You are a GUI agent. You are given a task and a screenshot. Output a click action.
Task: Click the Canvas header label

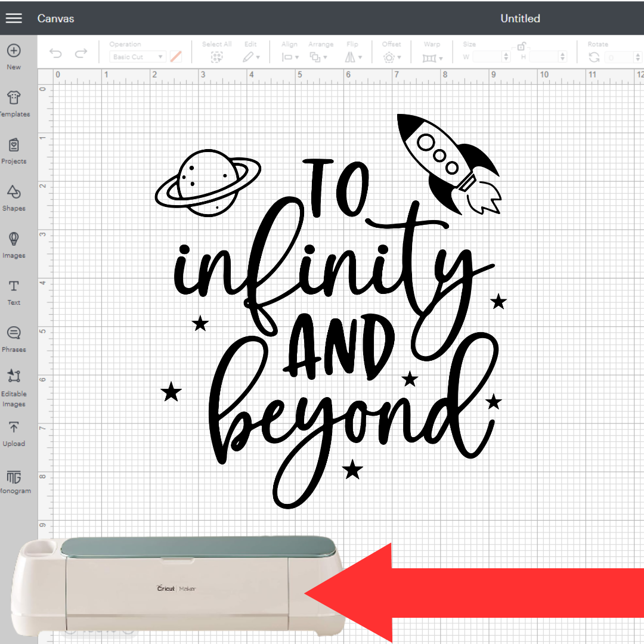(55, 18)
